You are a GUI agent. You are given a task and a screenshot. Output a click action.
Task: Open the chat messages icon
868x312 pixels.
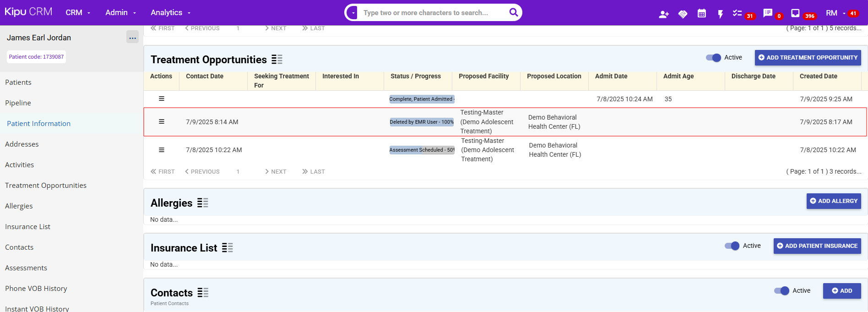pos(768,13)
